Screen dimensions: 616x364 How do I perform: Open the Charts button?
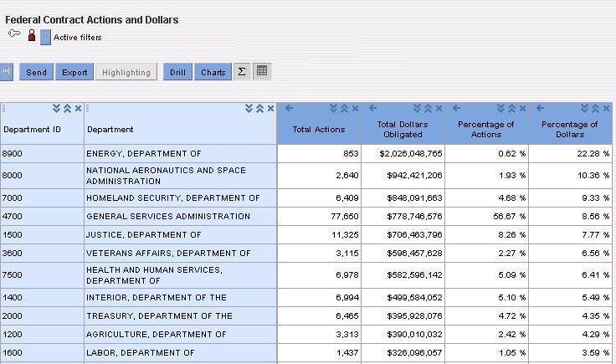click(x=213, y=72)
